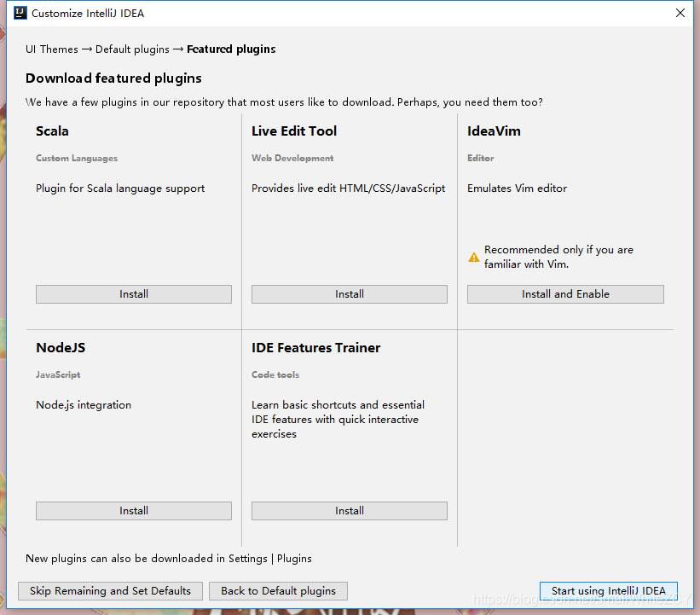This screenshot has height=615, width=700.
Task: Click the UI Themes breadcrumb step
Action: 52,49
